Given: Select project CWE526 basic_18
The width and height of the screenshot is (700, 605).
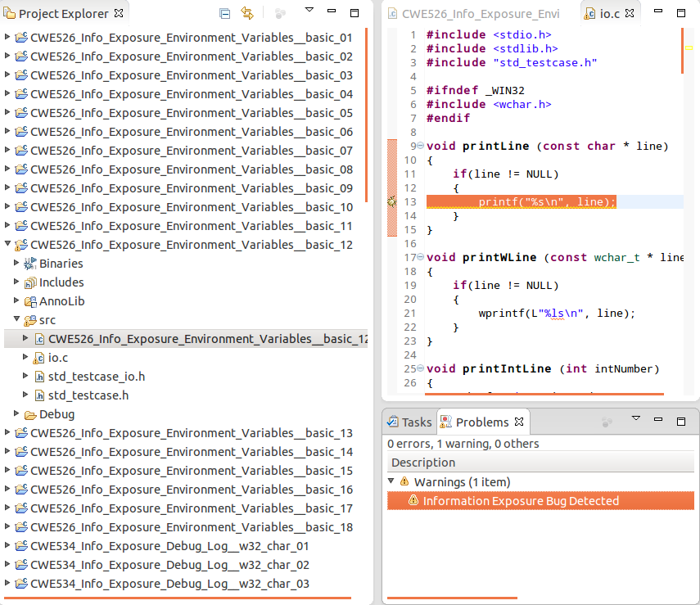Looking at the screenshot, I should [x=191, y=527].
